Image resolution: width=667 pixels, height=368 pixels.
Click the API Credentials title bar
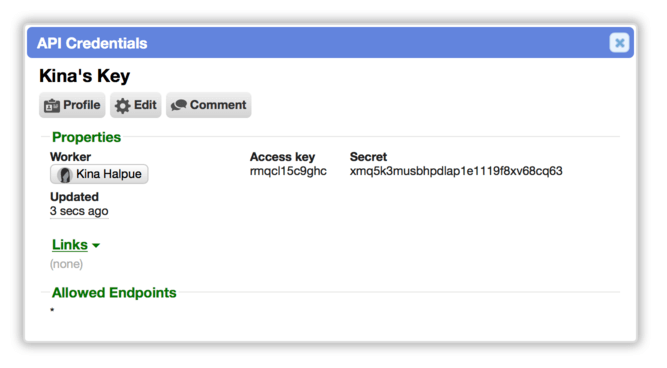point(330,43)
